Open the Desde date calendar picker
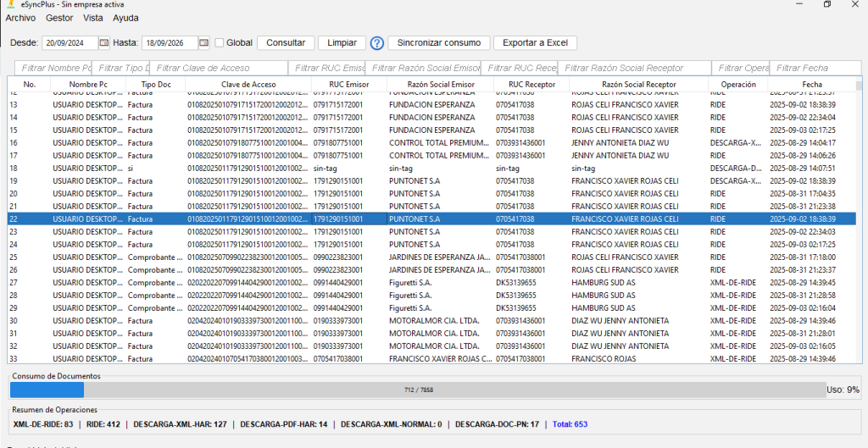Image resolution: width=868 pixels, height=448 pixels. coord(104,42)
